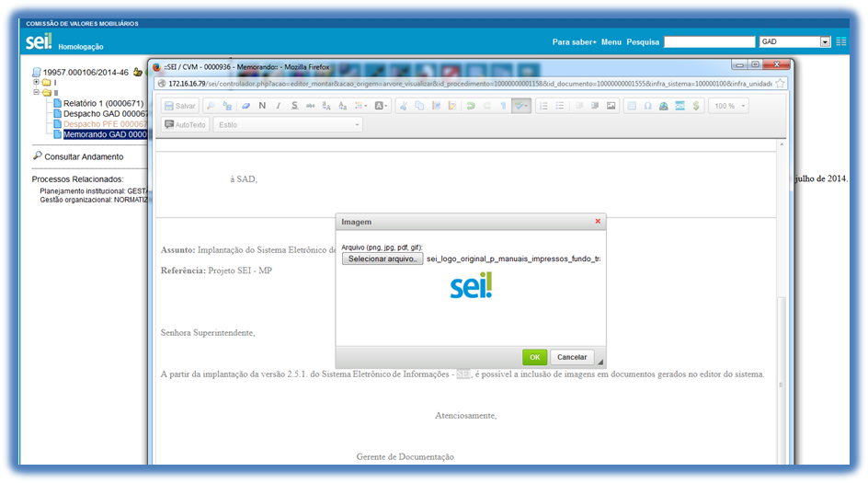The image size is (868, 483).
Task: Click the Firefox address bar URL
Action: pyautogui.click(x=470, y=84)
